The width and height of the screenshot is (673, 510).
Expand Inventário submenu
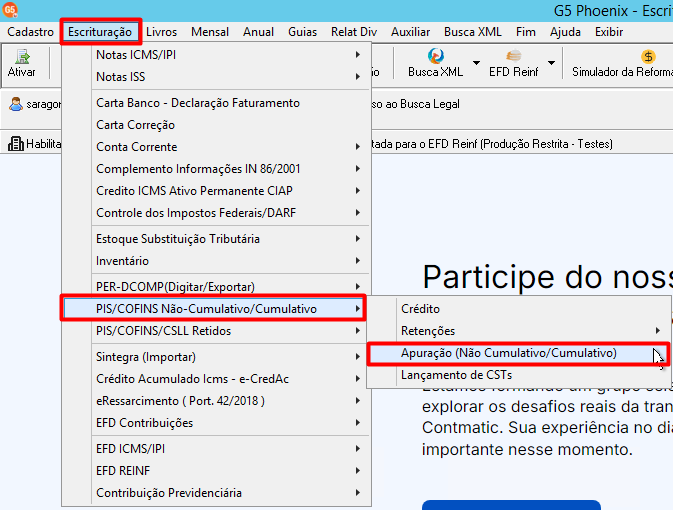215,261
